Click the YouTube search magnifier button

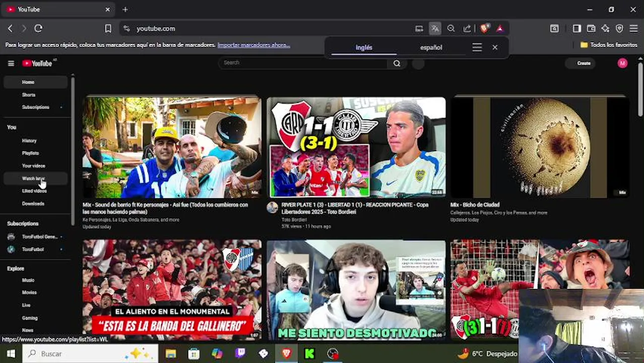tap(397, 63)
